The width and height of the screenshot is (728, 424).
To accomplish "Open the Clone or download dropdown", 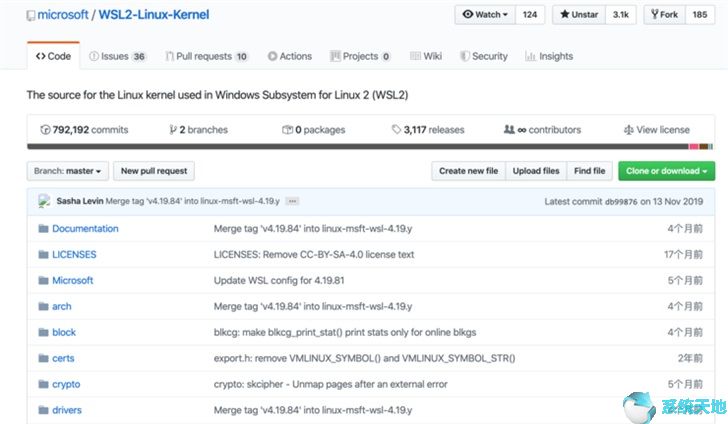I will click(x=667, y=171).
